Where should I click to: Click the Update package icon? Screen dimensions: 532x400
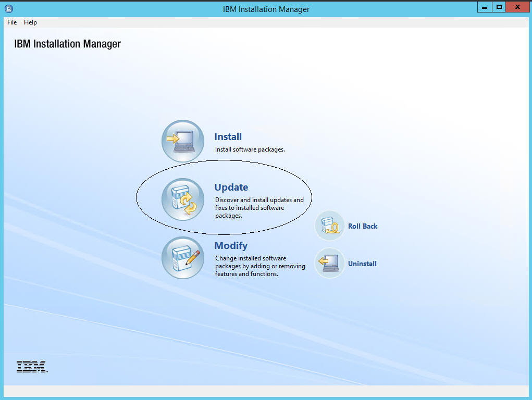click(183, 199)
